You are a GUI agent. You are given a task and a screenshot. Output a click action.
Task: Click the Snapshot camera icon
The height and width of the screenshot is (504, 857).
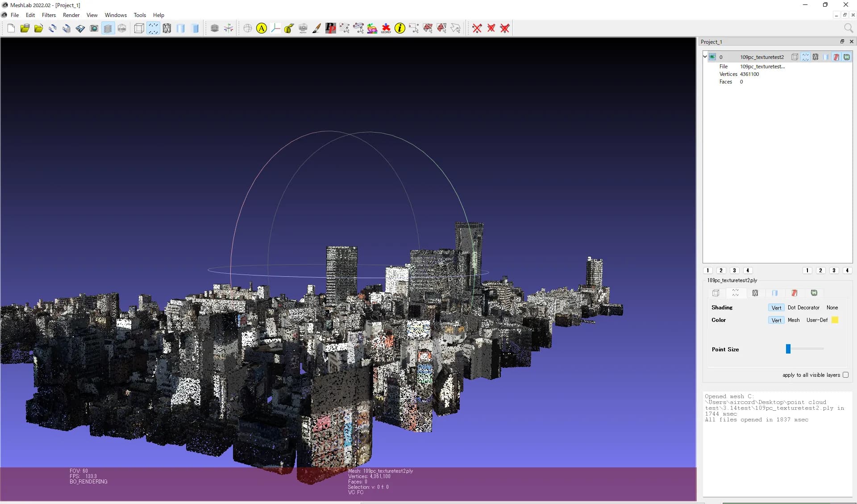click(x=94, y=29)
